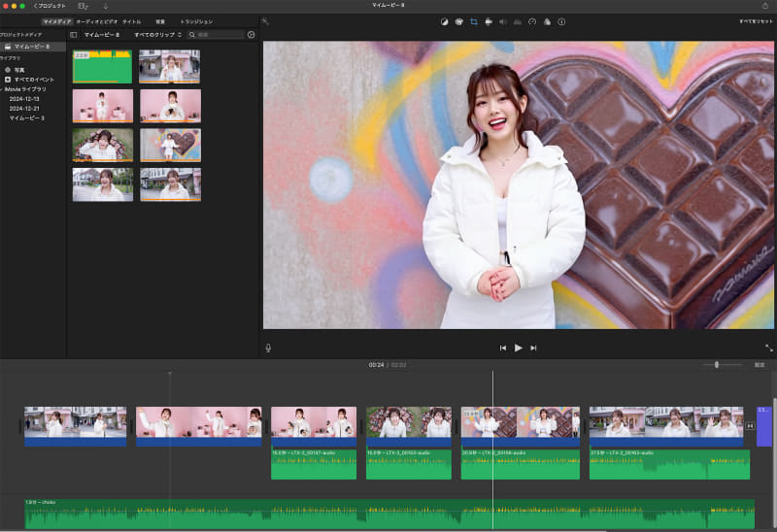Select 写真 in the library sidebar

tap(19, 70)
